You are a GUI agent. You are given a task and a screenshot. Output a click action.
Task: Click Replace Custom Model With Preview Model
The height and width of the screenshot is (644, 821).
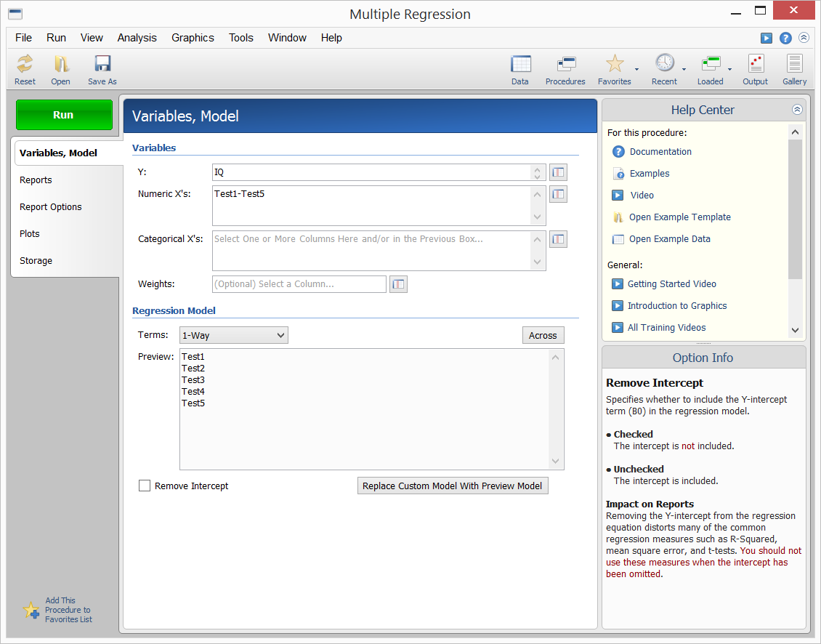453,486
